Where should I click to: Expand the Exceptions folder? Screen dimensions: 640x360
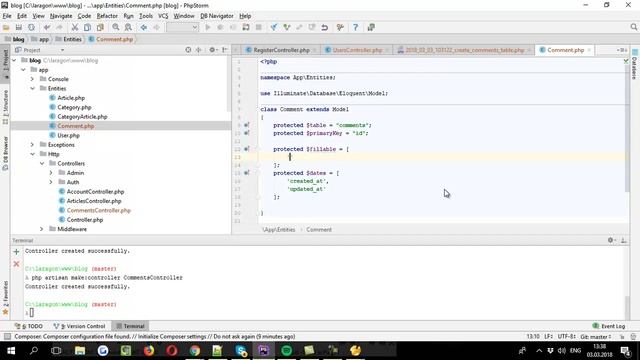tap(33, 145)
